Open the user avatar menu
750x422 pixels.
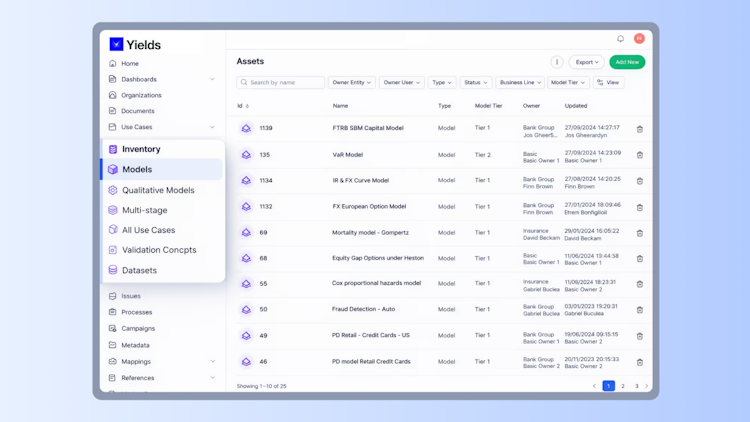(x=639, y=39)
